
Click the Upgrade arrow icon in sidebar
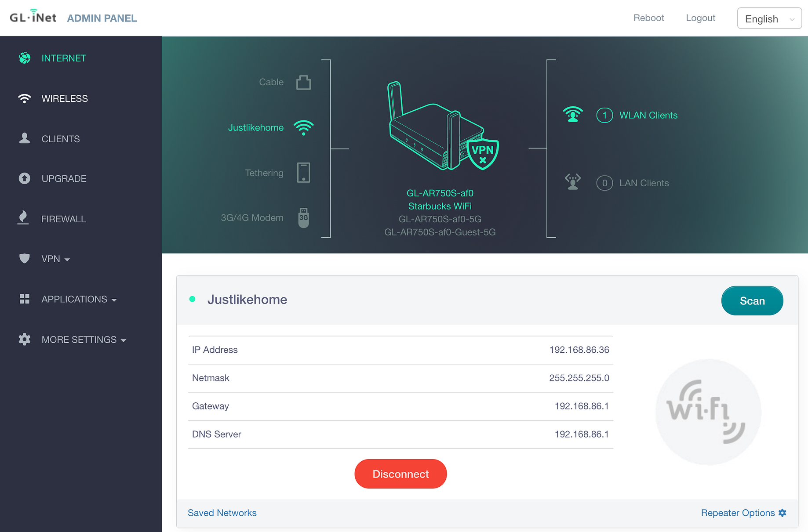coord(25,178)
